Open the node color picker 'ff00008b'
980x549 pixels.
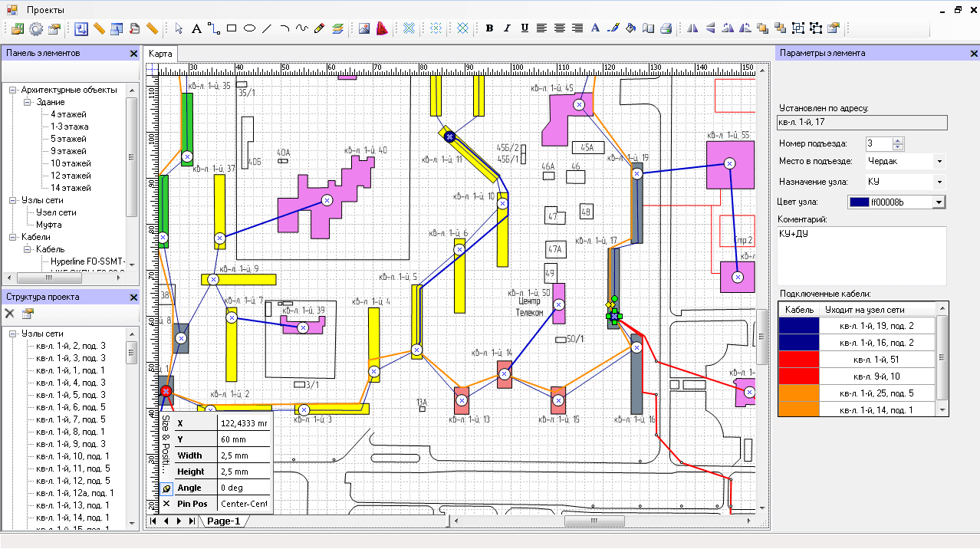(937, 202)
